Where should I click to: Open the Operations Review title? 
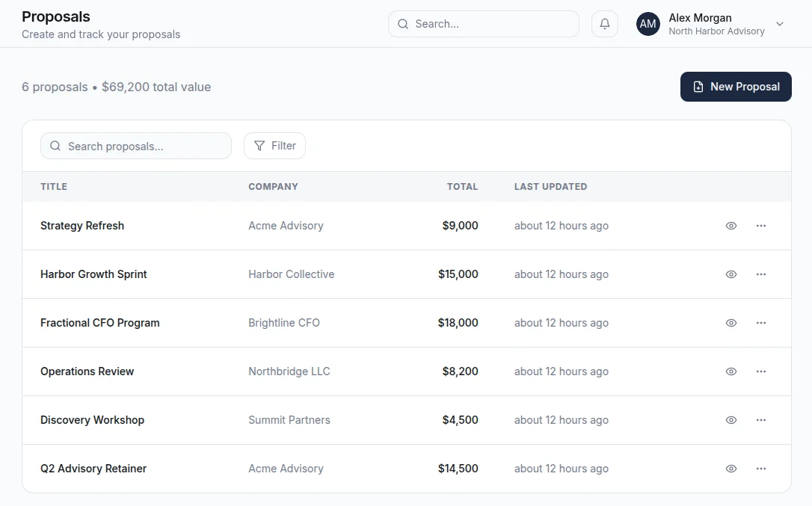[x=87, y=371]
